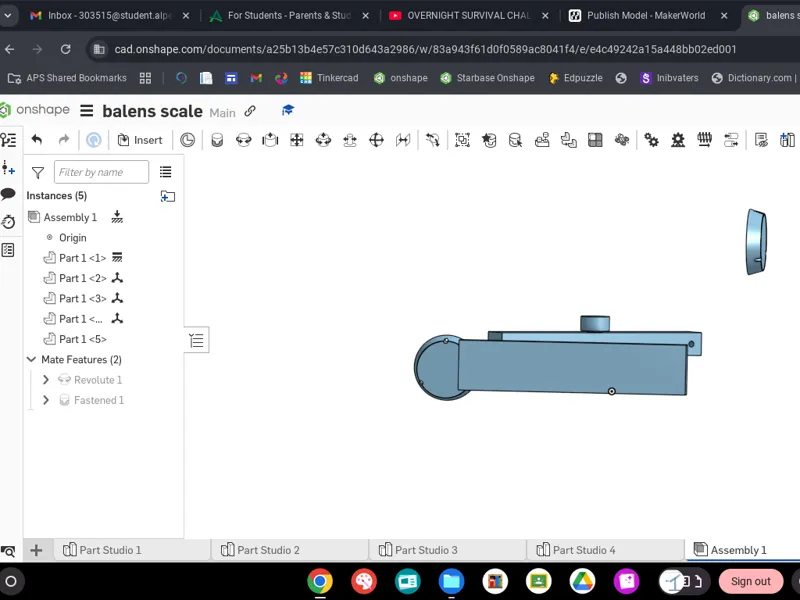Select the Fastened mate tool
Viewport: 800px width, 600px height.
217,140
